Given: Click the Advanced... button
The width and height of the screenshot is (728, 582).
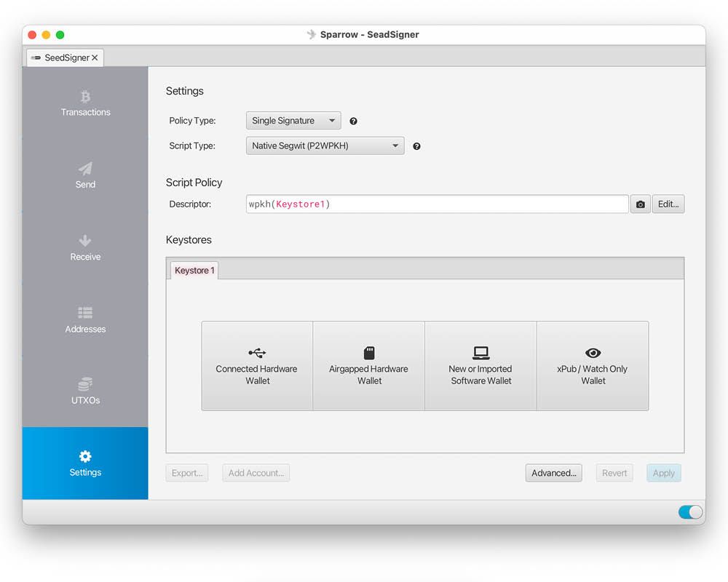Looking at the screenshot, I should pyautogui.click(x=553, y=473).
